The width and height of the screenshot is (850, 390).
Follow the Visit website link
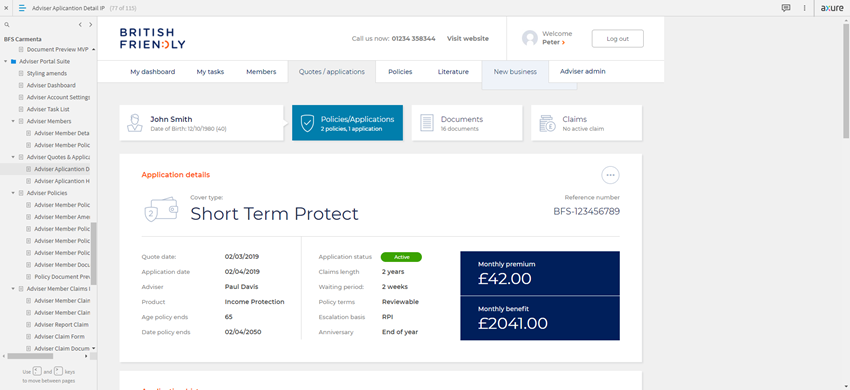468,39
